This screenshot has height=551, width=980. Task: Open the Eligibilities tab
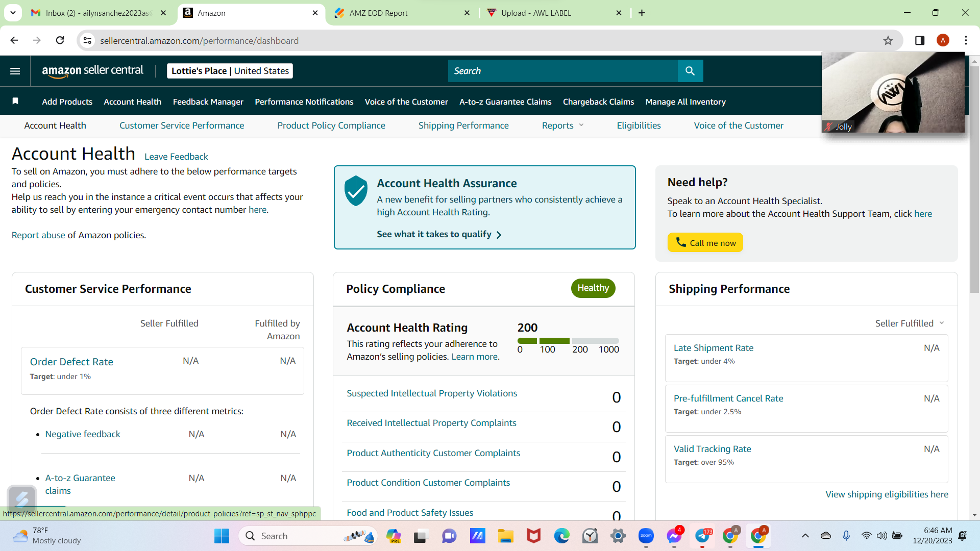[639, 126]
